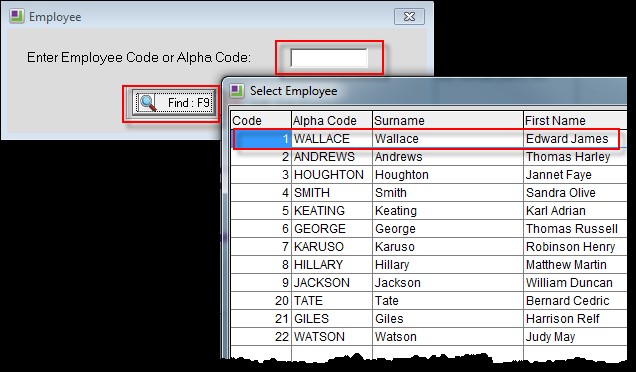Image resolution: width=636 pixels, height=372 pixels.
Task: Click employee code 2 cell
Action: click(x=261, y=157)
